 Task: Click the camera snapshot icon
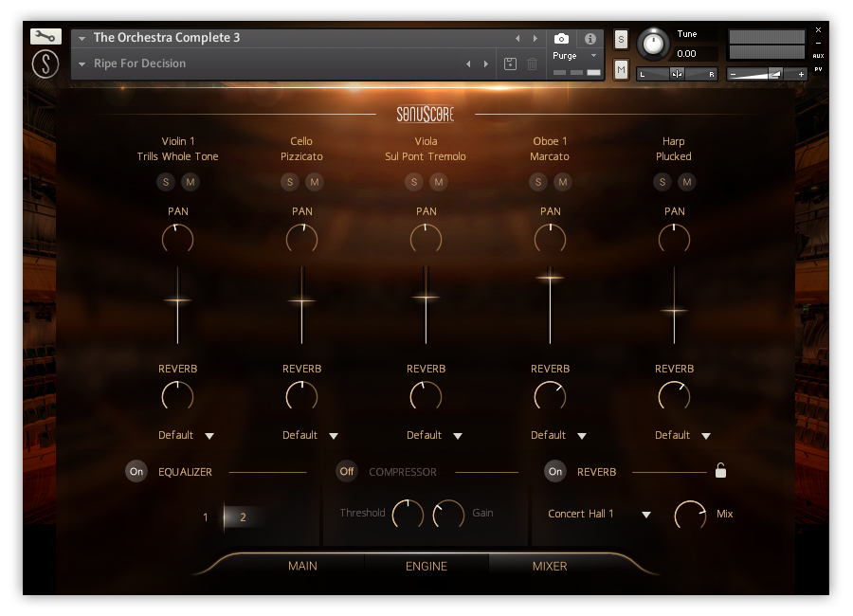pyautogui.click(x=561, y=39)
